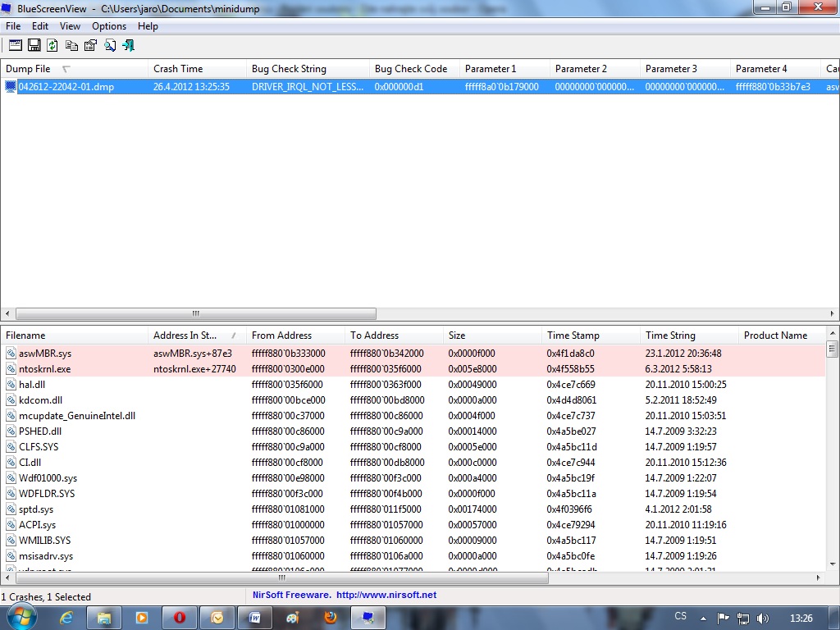Open Advanced Options from the toolbar
Viewport: 840px width, 630px height.
click(16, 46)
